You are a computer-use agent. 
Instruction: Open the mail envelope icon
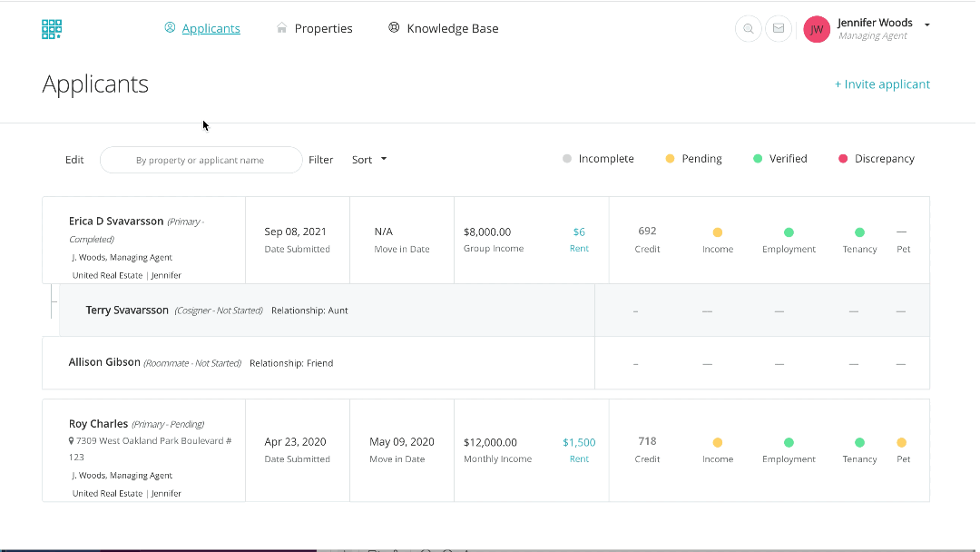pos(779,29)
